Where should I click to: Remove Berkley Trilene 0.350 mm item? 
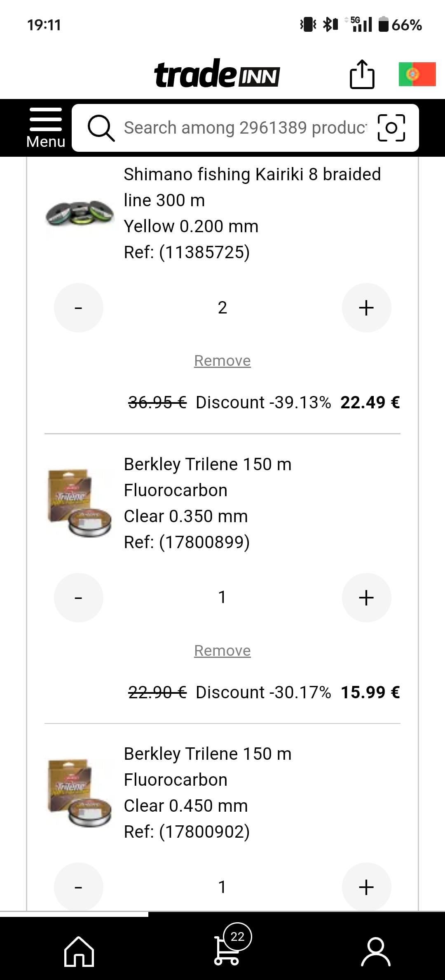tap(222, 650)
